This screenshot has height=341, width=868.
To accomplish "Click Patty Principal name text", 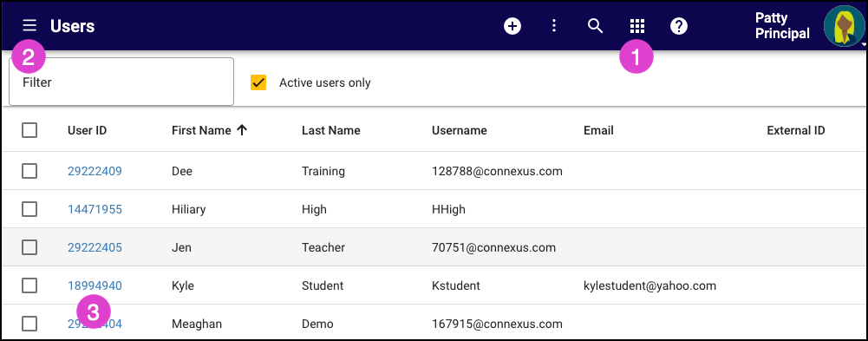I will pyautogui.click(x=782, y=26).
